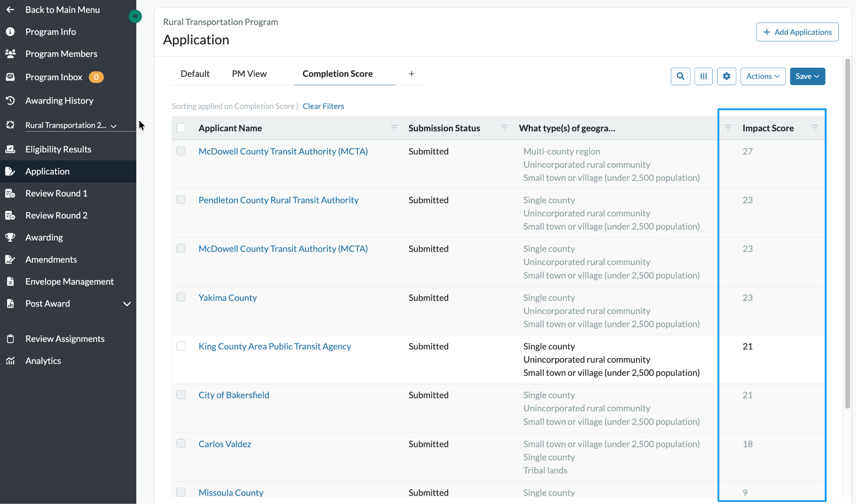The height and width of the screenshot is (504, 856).
Task: Click 'Multi-county region' text
Action: (561, 151)
